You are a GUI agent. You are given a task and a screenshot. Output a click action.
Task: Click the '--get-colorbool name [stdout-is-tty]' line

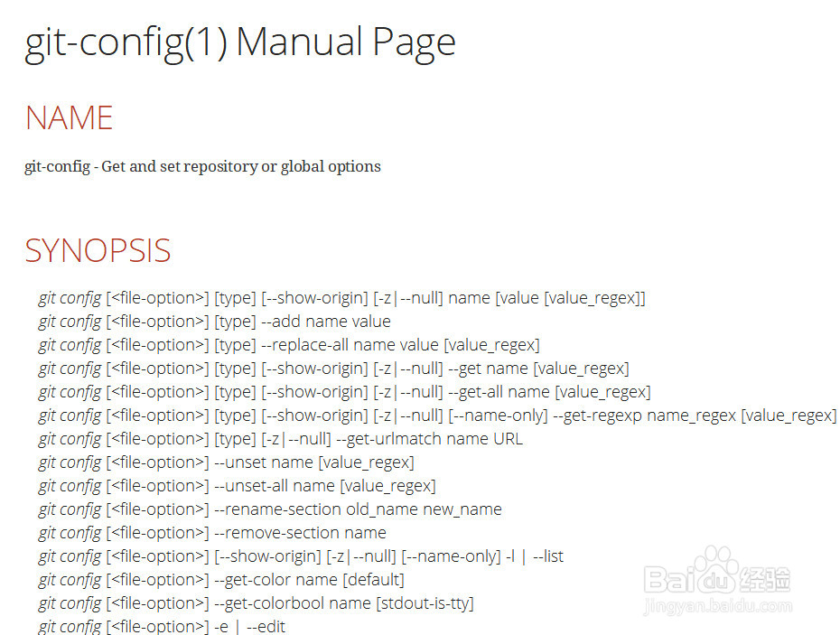(257, 604)
